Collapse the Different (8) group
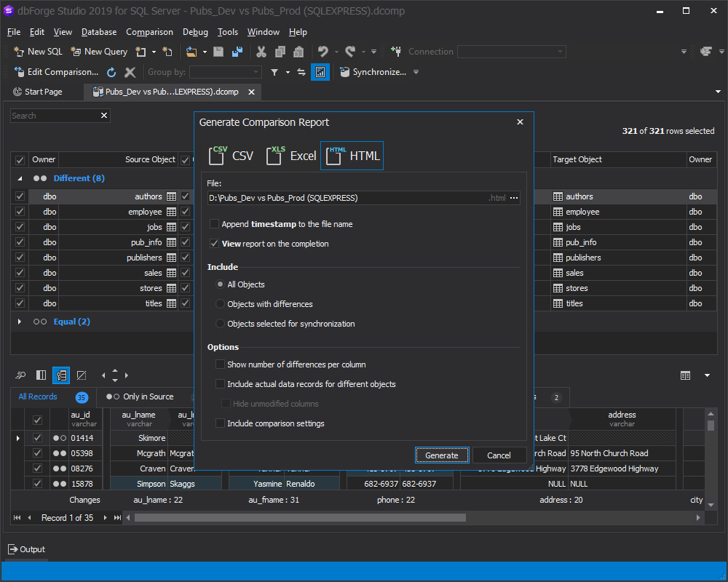This screenshot has width=728, height=582. pos(20,178)
